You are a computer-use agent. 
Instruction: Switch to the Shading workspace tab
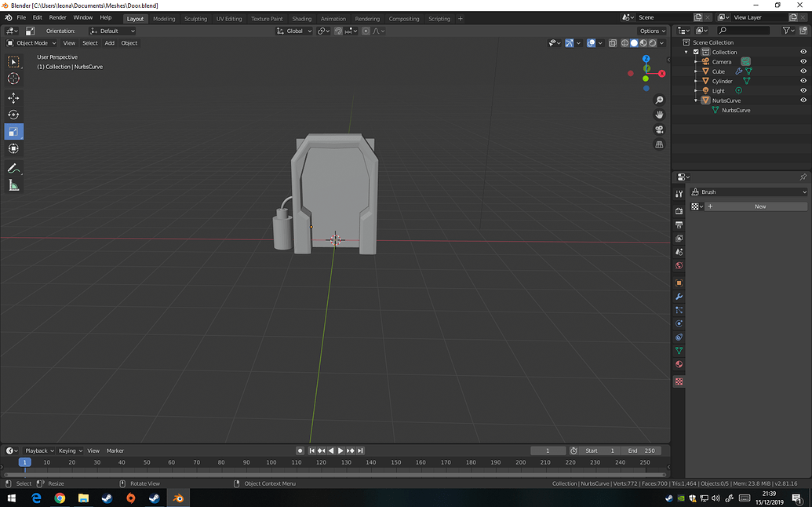(x=302, y=19)
